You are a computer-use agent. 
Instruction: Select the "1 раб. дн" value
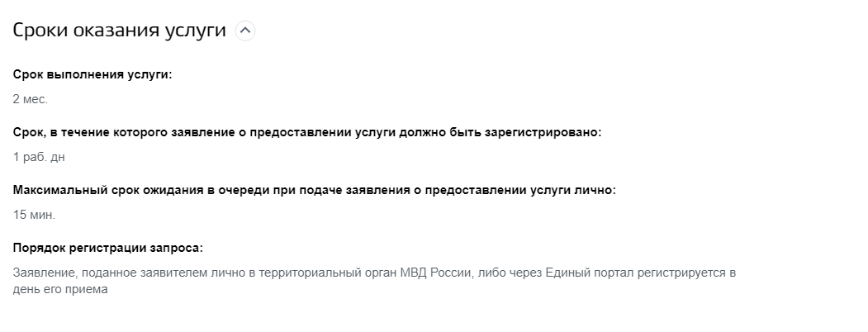pyautogui.click(x=36, y=157)
